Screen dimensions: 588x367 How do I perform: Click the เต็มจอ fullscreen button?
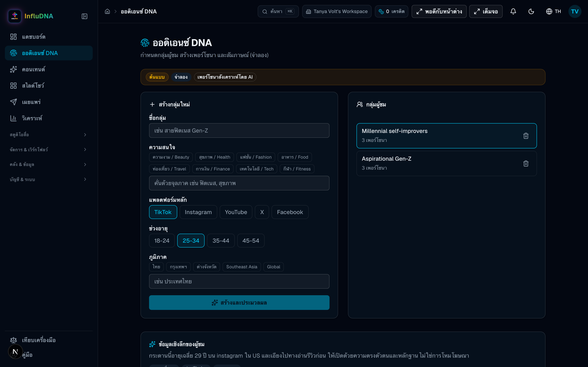click(x=486, y=11)
